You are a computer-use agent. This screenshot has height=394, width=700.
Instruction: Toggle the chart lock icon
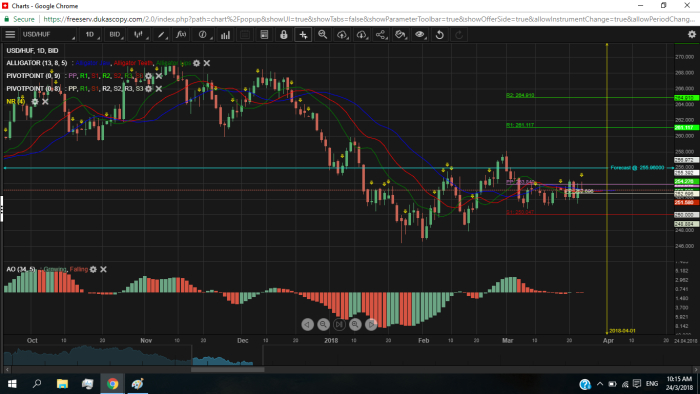pyautogui.click(x=283, y=34)
